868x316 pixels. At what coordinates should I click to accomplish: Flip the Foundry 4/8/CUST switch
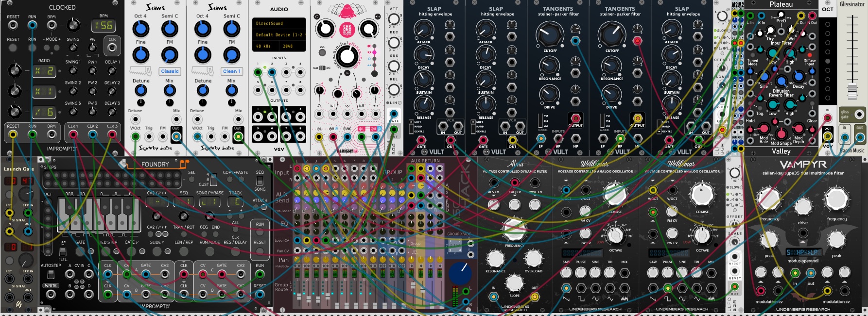(x=213, y=179)
